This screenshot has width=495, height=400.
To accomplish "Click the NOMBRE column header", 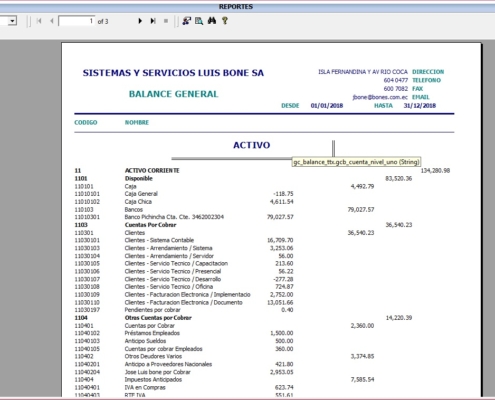I will tap(137, 122).
